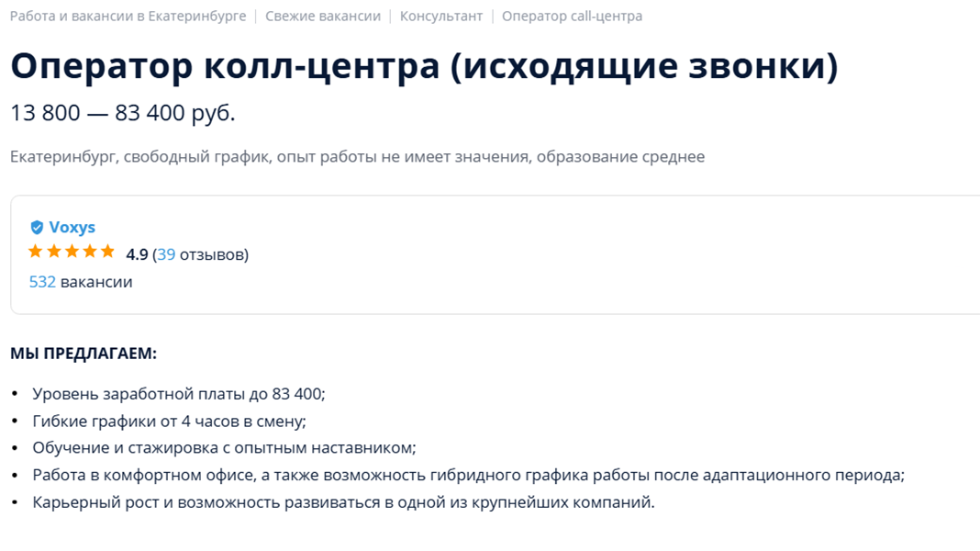
Task: Click the third orange rating star
Action: pos(72,252)
